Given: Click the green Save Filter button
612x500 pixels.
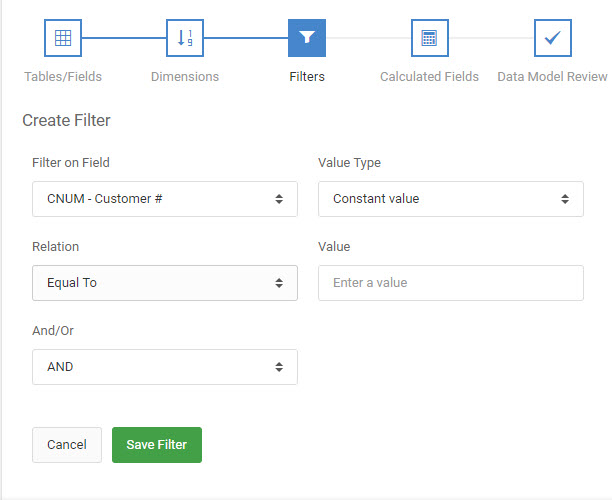Looking at the screenshot, I should (157, 445).
